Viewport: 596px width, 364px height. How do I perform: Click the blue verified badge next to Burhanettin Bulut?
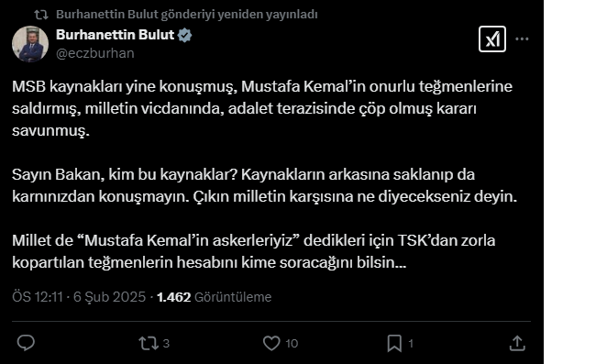click(x=184, y=35)
